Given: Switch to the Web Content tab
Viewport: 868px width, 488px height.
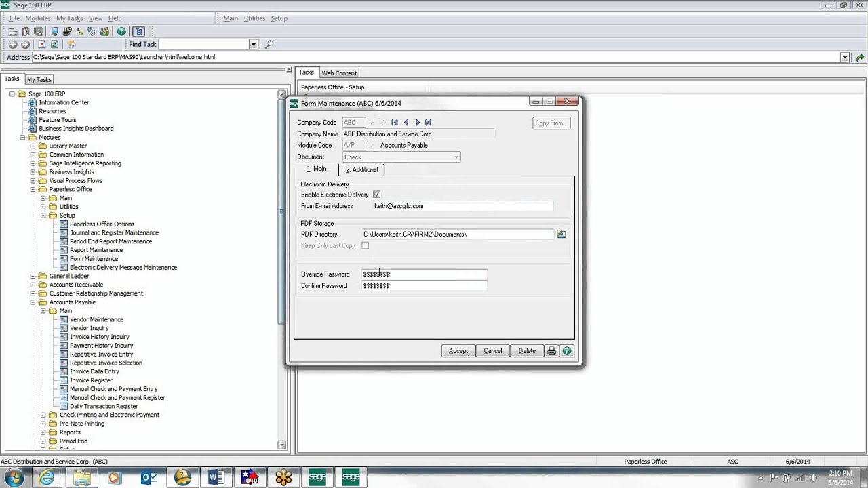Looking at the screenshot, I should (339, 73).
